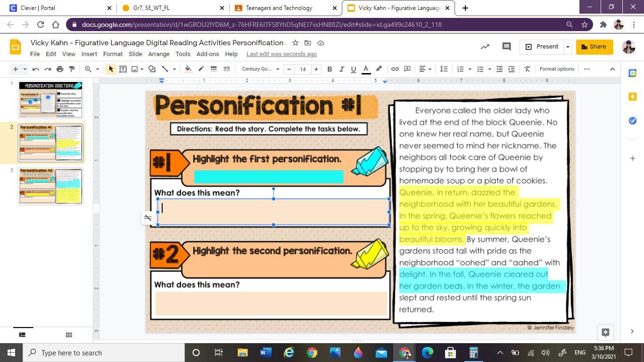The image size is (644, 362).
Task: Open the Century Gothic font dropdown
Action: (260, 69)
